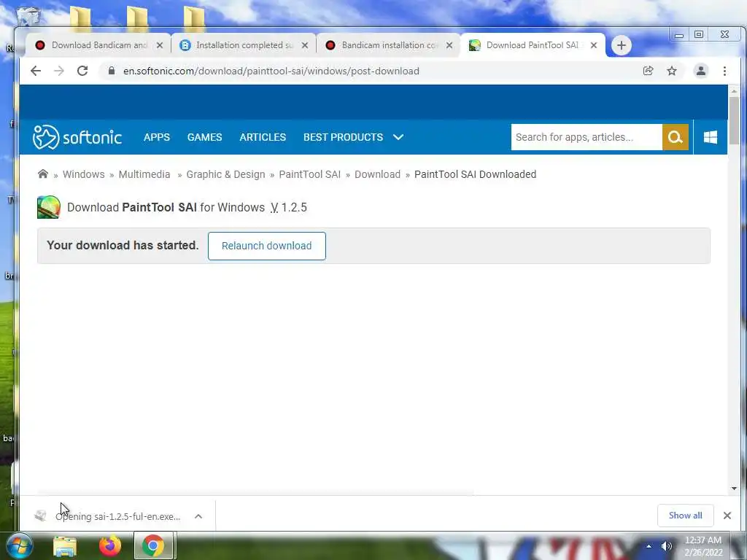Close Bandicam installation tab
Image resolution: width=747 pixels, height=560 pixels.
pos(449,45)
